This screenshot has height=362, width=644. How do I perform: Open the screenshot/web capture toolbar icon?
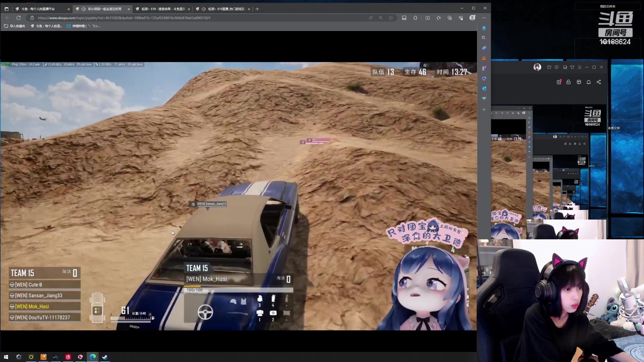tap(404, 18)
